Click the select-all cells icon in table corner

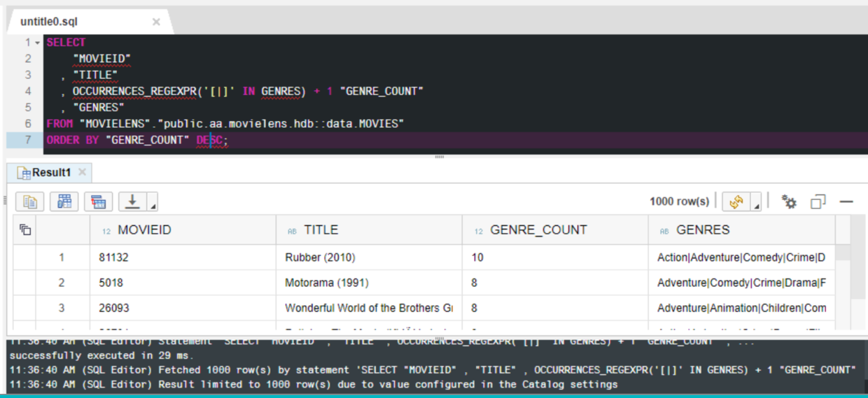(25, 229)
